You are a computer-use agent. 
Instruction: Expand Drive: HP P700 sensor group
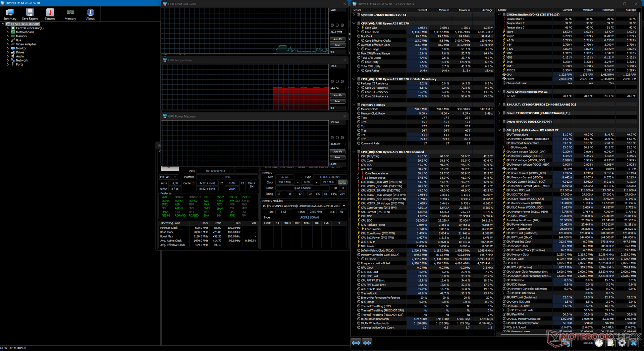point(499,122)
